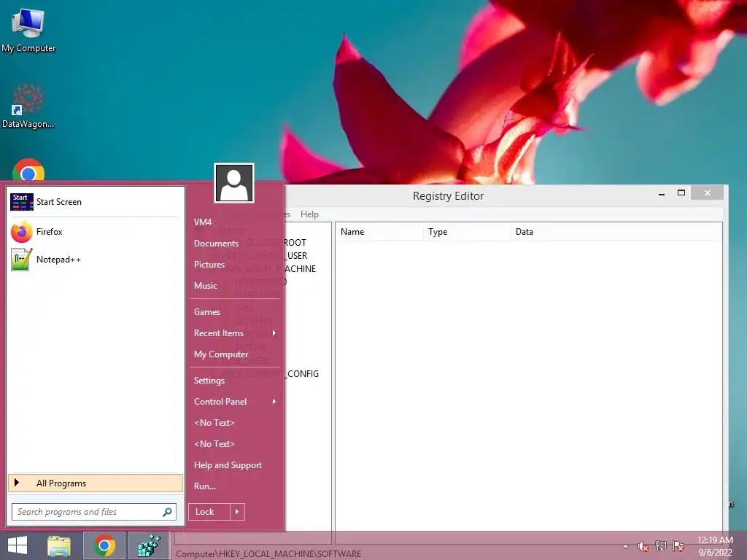Click the Chrome desktop icon
The image size is (747, 560).
(28, 170)
